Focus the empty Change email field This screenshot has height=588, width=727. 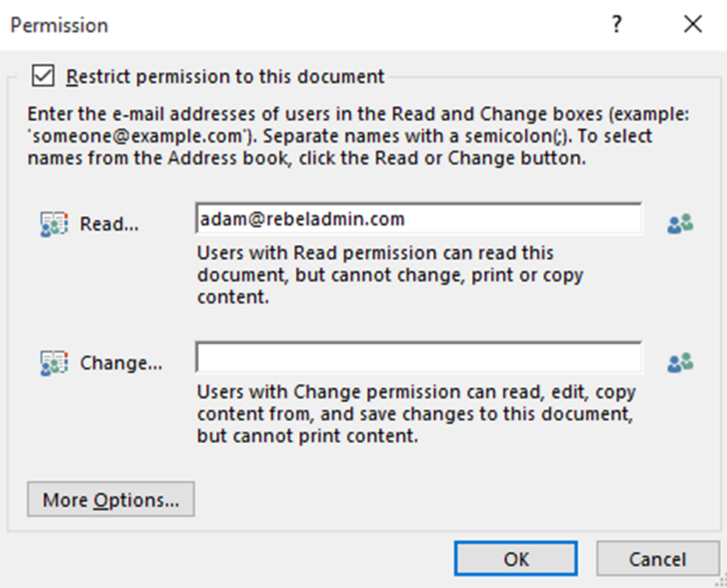coord(419,357)
